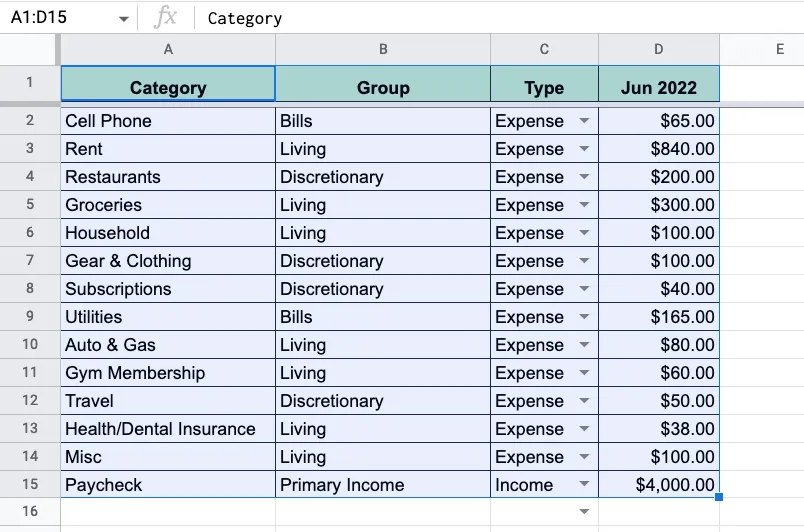Image resolution: width=804 pixels, height=532 pixels.
Task: Open Type dropdown for Restaurants row
Action: tap(584, 177)
